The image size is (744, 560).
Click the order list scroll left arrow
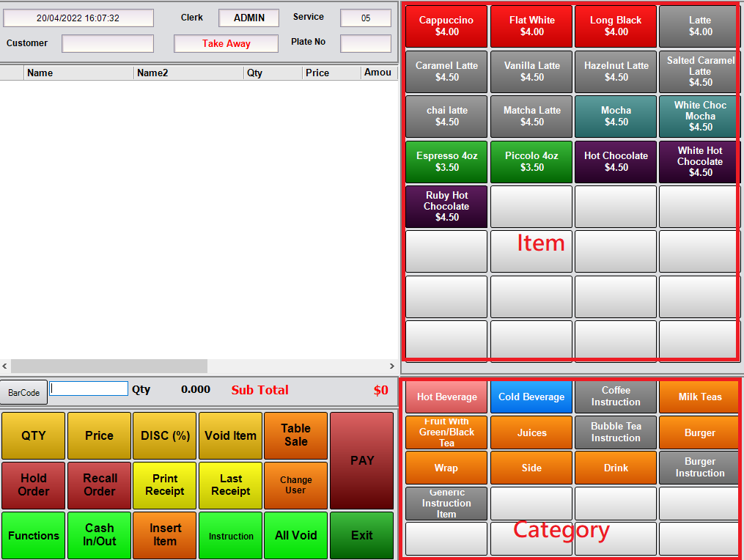click(x=4, y=366)
